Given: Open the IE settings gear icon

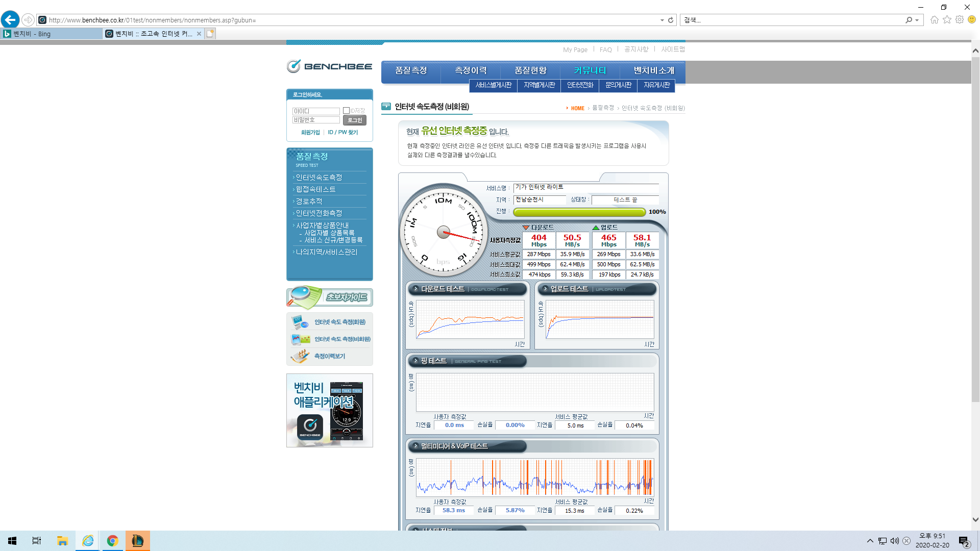Looking at the screenshot, I should click(960, 20).
